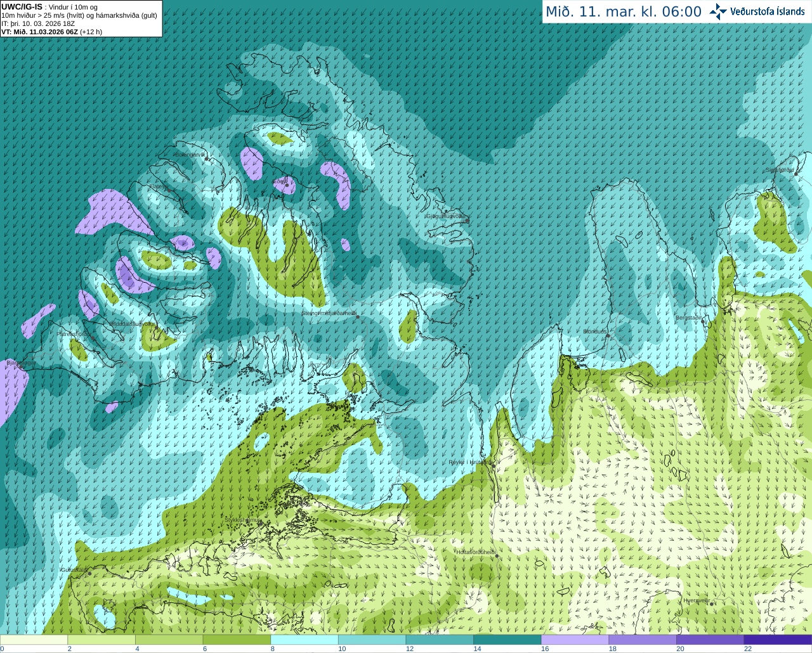Click the 8–10 m/s legend swatch

[304, 639]
